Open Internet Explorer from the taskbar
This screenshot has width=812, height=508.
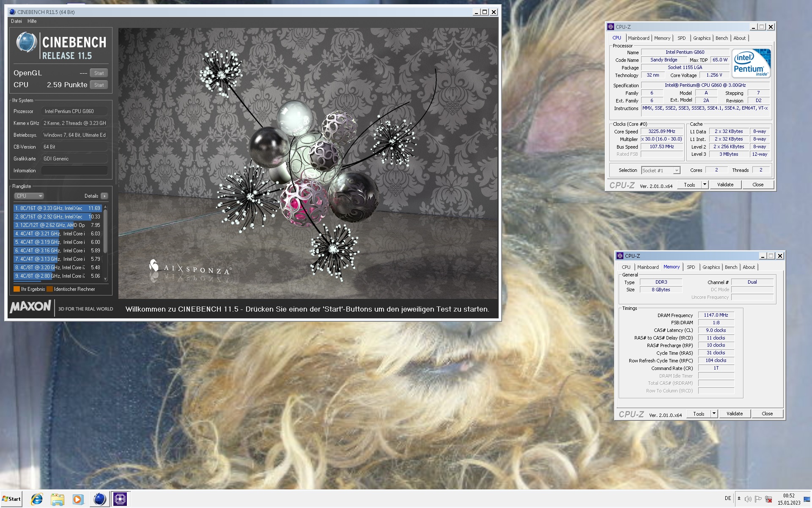click(37, 499)
